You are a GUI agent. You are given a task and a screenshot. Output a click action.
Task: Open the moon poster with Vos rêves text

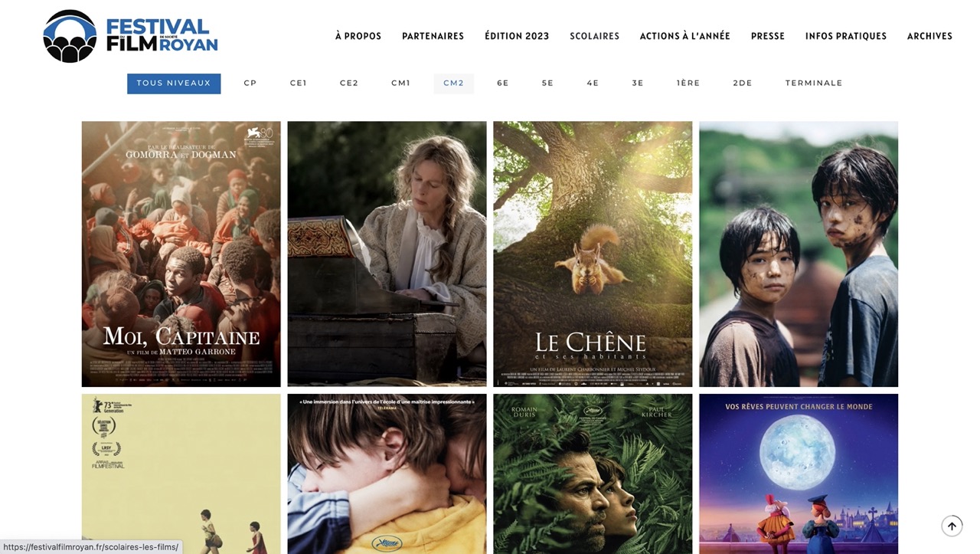pos(799,474)
